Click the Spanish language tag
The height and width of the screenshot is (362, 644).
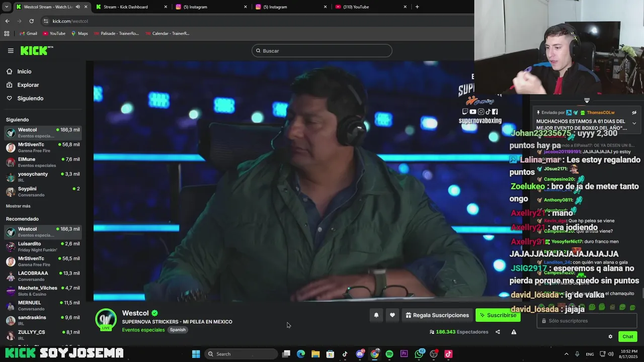[178, 330]
